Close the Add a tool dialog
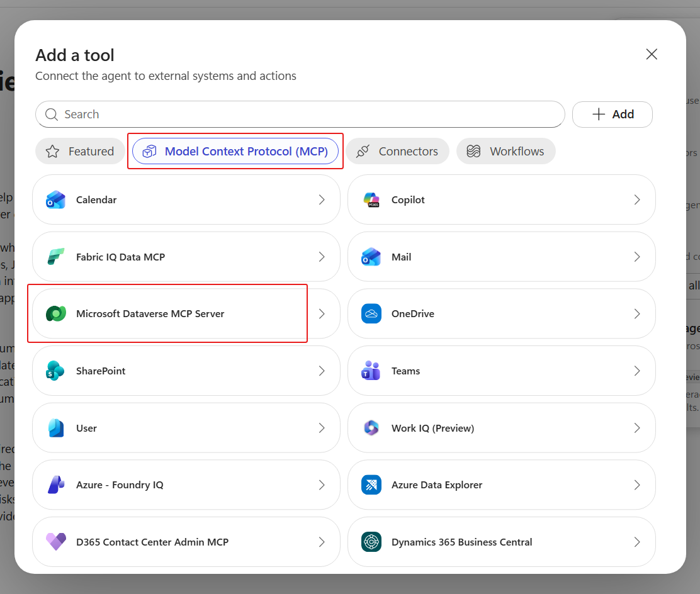Screen dimensions: 700x594 652,55
